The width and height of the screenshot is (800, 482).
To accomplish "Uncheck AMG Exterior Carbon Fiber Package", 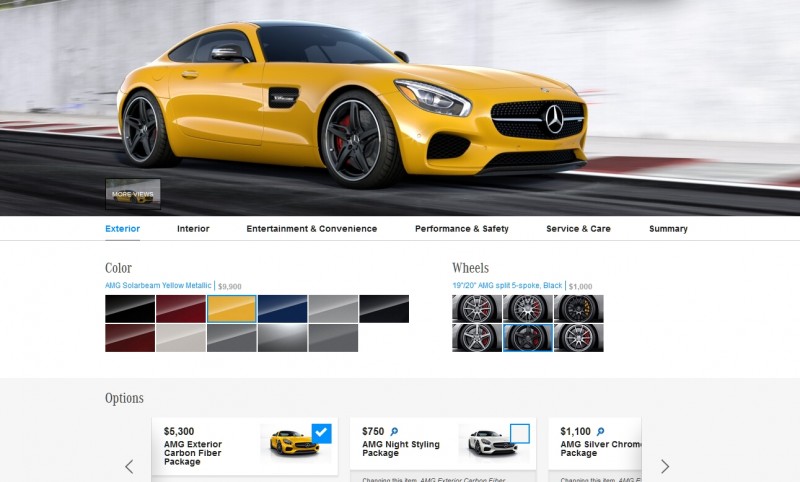I will [x=321, y=434].
